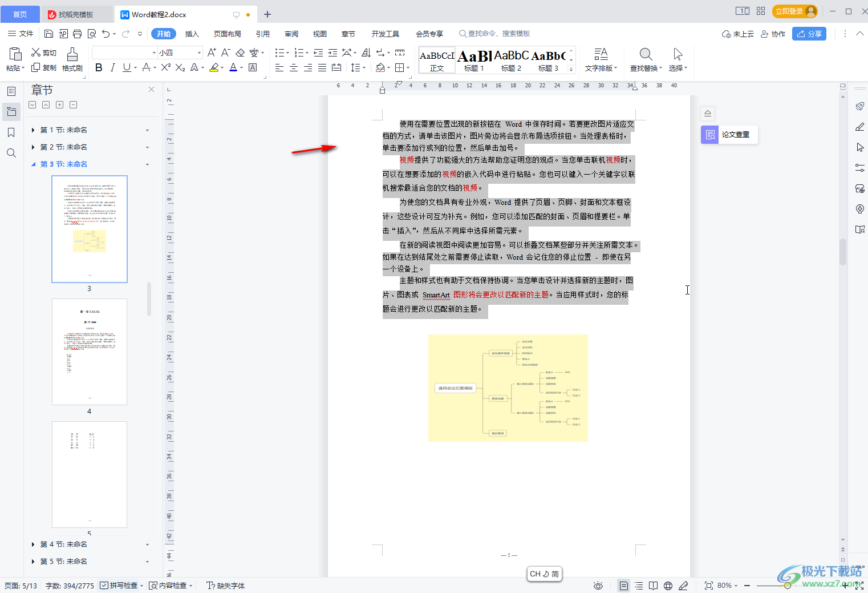
Task: Click the rocket icon in right sidebar
Action: pos(860,106)
